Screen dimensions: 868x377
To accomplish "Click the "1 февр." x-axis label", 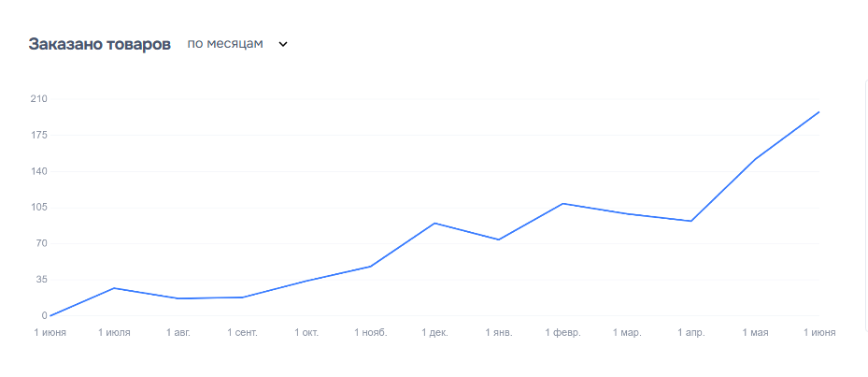I will (x=562, y=332).
